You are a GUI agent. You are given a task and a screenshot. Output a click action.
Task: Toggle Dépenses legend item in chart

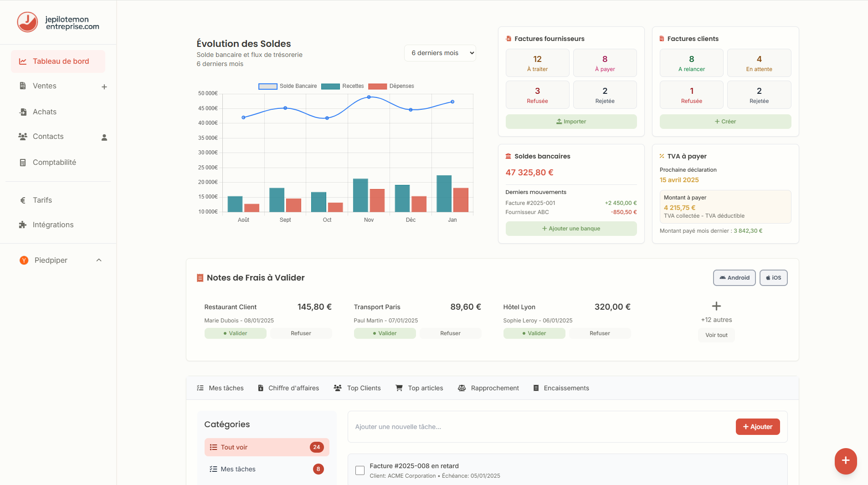click(x=391, y=86)
